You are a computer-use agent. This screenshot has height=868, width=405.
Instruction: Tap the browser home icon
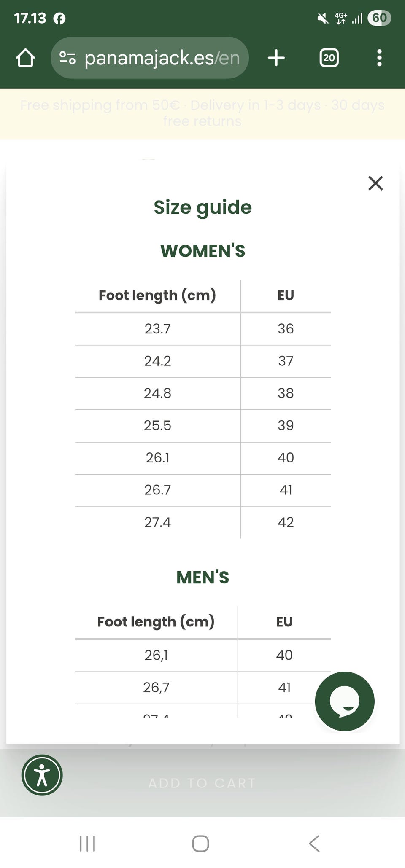coord(25,58)
